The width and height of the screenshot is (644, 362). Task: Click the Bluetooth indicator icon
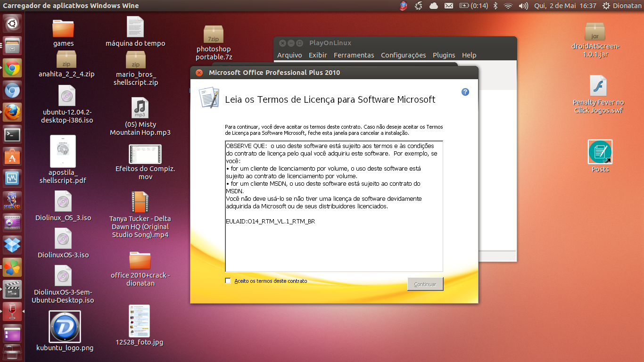click(495, 6)
